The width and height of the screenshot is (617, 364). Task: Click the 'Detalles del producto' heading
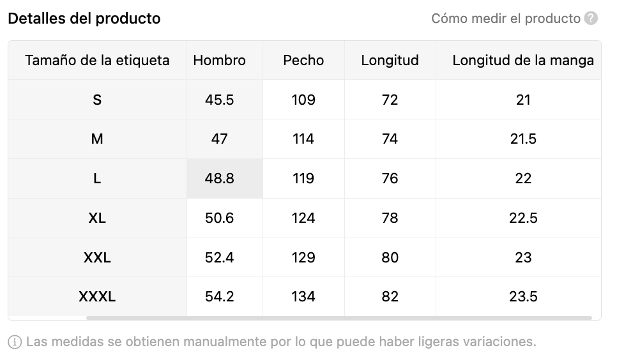click(84, 19)
